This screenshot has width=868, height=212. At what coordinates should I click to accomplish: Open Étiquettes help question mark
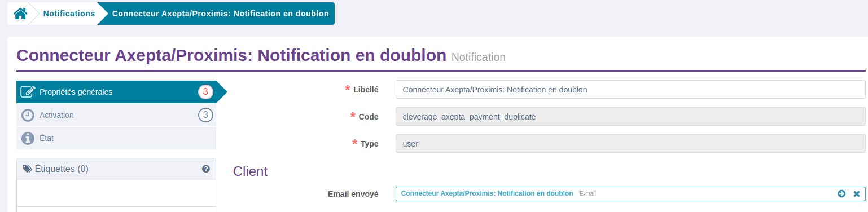coord(206,169)
